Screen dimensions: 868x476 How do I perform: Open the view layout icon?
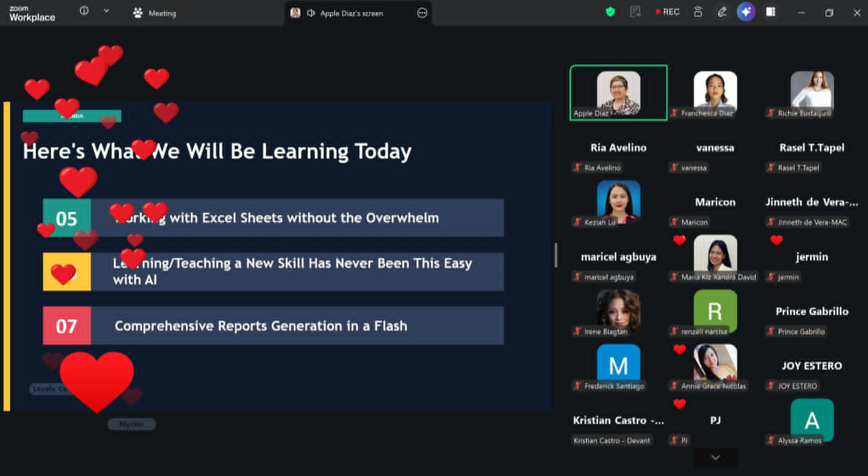click(771, 12)
